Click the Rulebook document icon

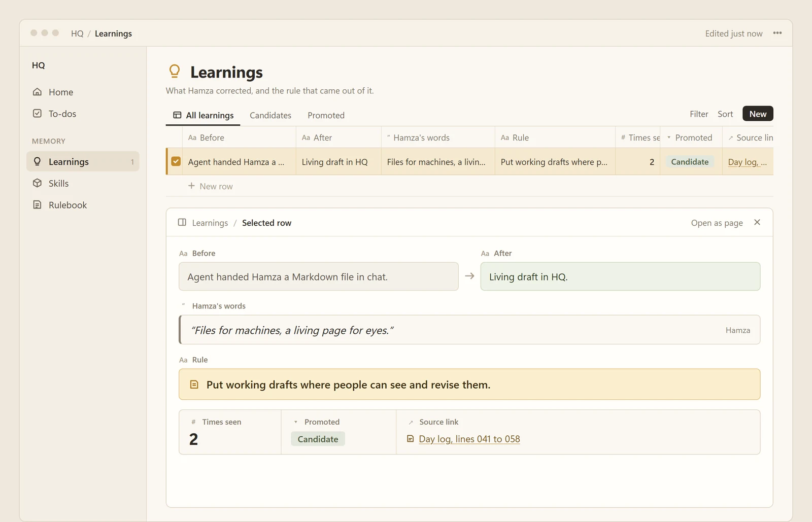coord(37,205)
